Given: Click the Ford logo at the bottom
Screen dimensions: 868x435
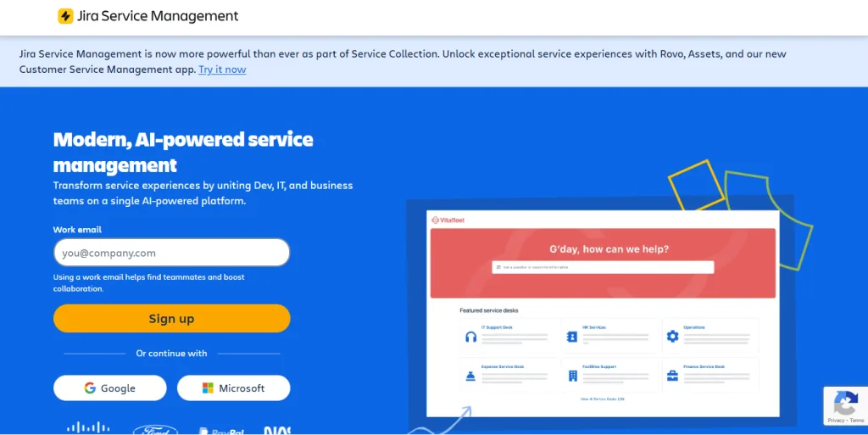Looking at the screenshot, I should pyautogui.click(x=156, y=429).
